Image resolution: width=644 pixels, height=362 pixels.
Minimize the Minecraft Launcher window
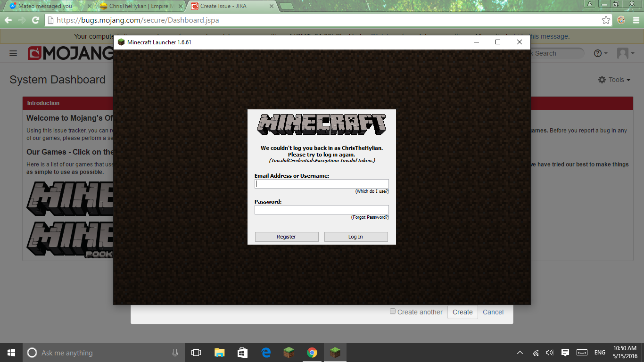(x=477, y=42)
